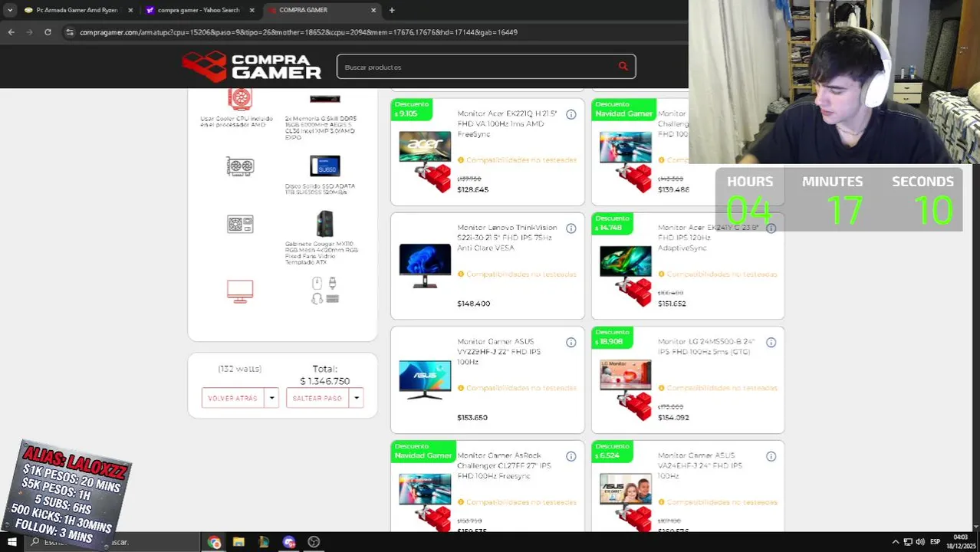Go forward with the browser forward arrow
980x552 pixels.
click(x=29, y=32)
